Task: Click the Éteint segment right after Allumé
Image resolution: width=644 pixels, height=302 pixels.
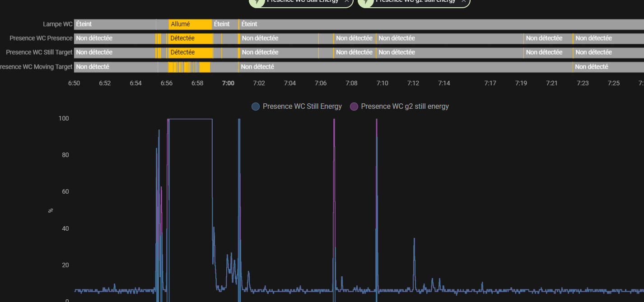Action: 225,24
